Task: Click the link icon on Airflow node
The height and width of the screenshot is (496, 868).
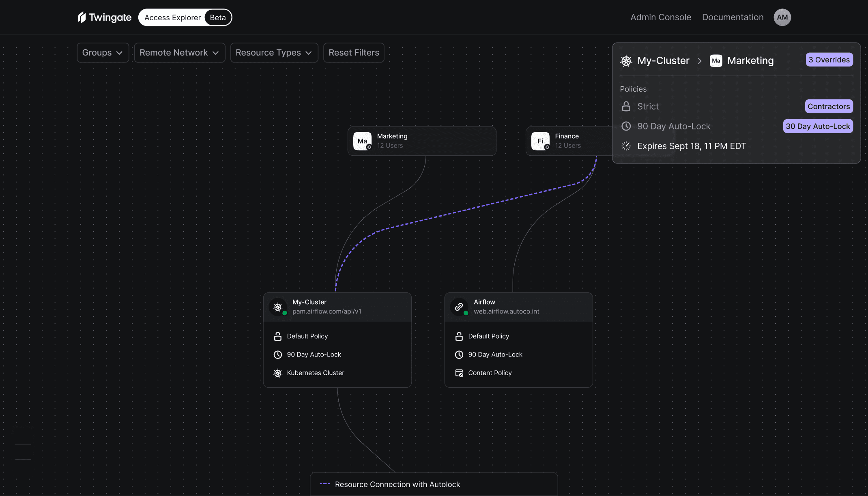Action: pos(459,307)
